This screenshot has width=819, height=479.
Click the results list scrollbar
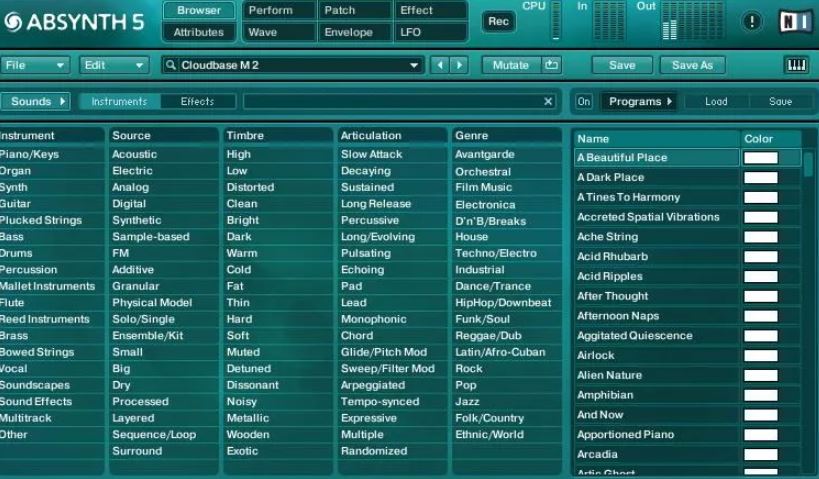coord(808,165)
